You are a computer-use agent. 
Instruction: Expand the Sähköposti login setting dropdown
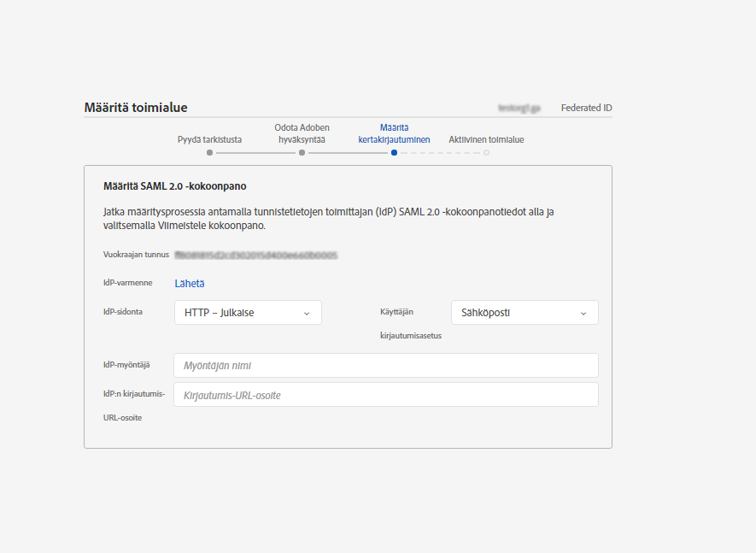point(525,313)
